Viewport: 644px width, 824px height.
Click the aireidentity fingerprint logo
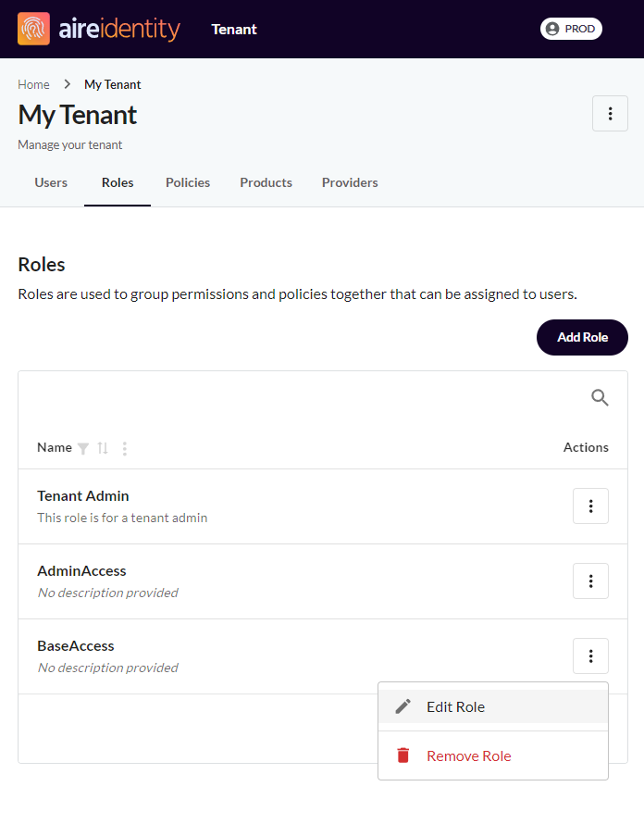(x=33, y=29)
